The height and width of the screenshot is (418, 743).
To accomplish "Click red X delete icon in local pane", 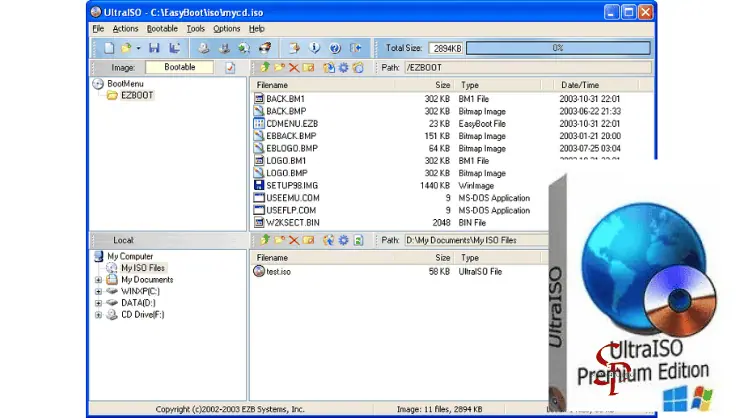I will pos(293,240).
